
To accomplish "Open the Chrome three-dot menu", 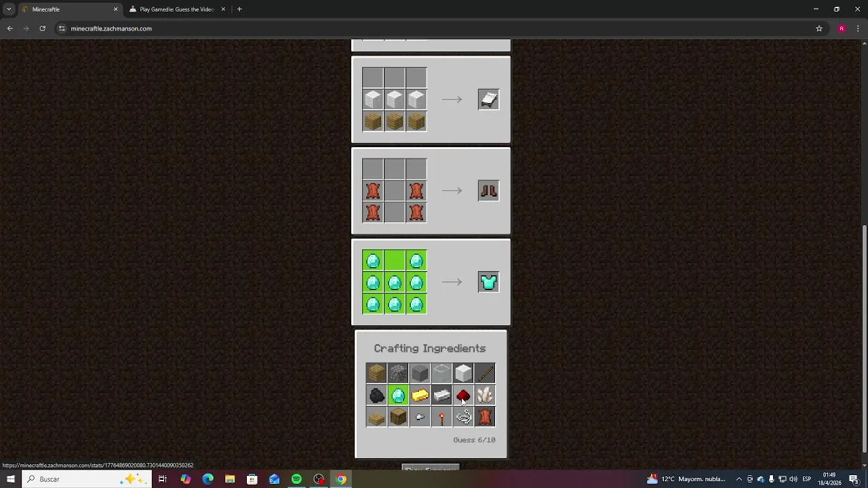I will (x=858, y=28).
